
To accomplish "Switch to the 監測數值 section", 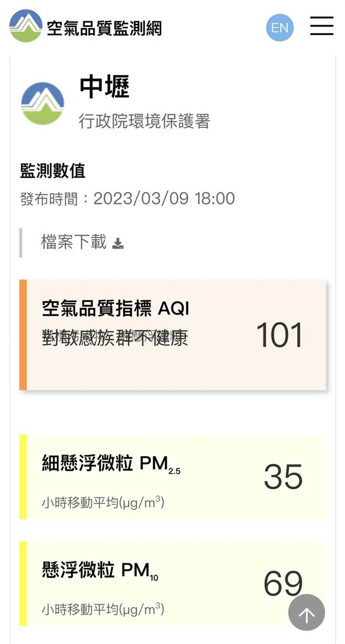I will pyautogui.click(x=53, y=171).
